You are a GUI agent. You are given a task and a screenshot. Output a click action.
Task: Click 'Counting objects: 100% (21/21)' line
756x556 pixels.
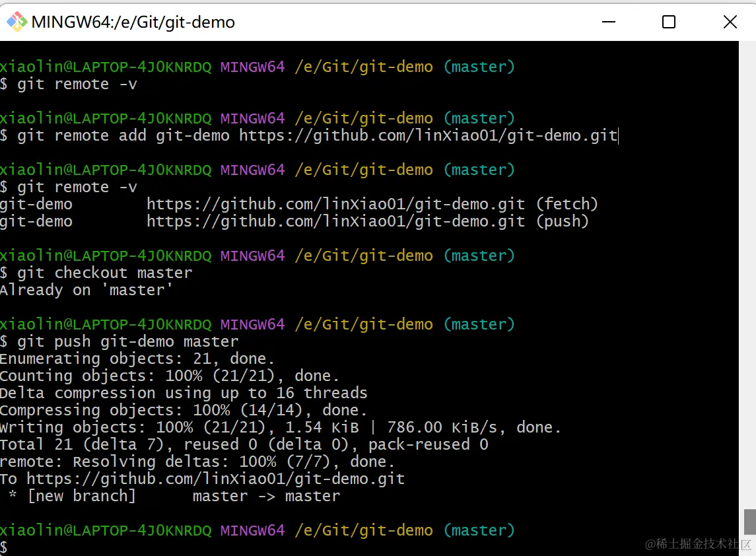170,376
